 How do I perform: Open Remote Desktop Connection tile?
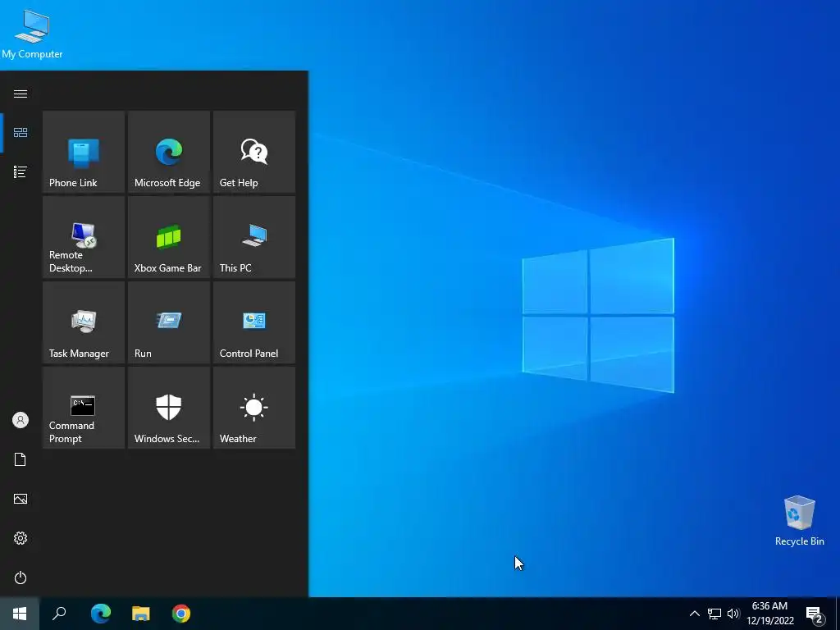tap(84, 237)
